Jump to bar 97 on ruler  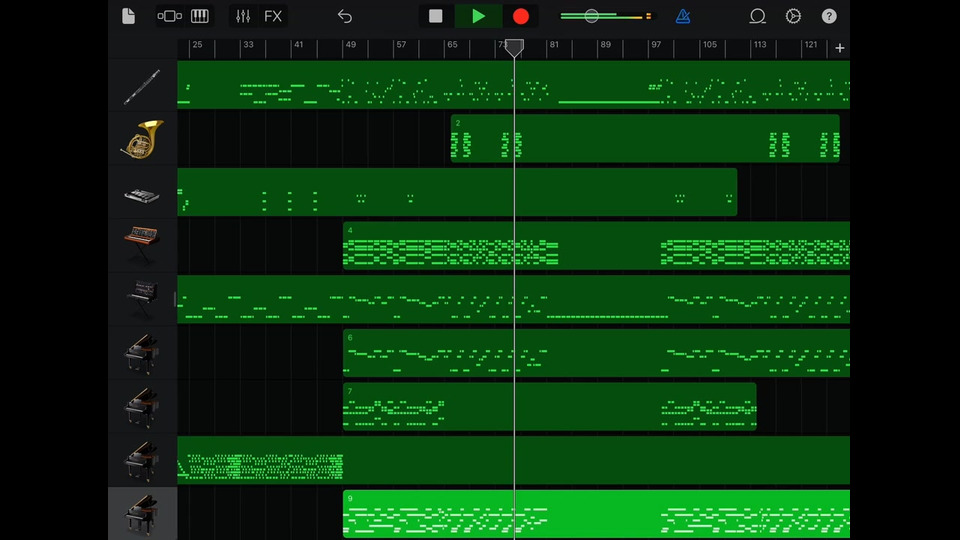point(656,45)
